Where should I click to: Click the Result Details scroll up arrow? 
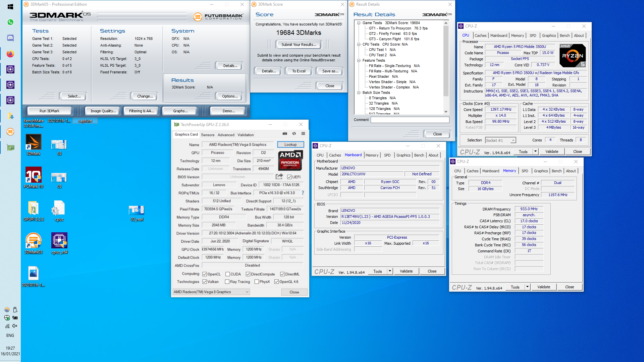446,23
